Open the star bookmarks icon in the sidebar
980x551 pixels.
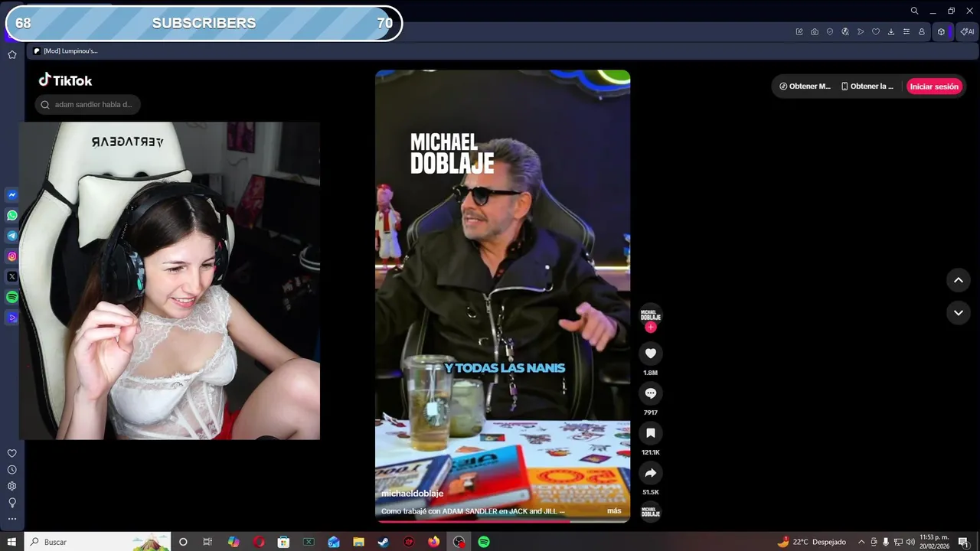(12, 54)
